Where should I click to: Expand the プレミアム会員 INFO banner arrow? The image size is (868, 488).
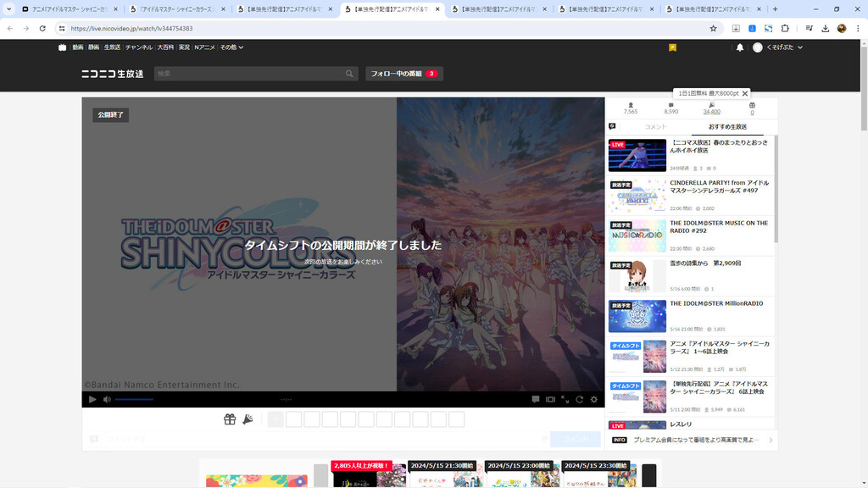point(771,440)
